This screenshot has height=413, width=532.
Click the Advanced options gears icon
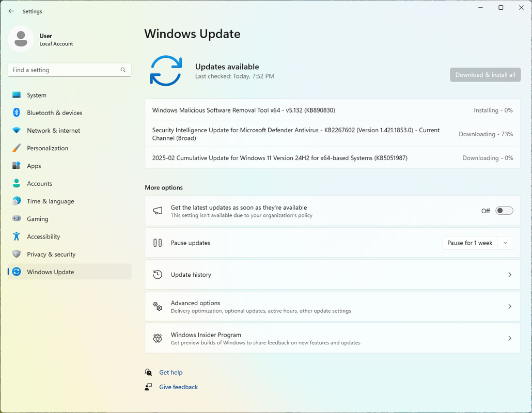(158, 307)
